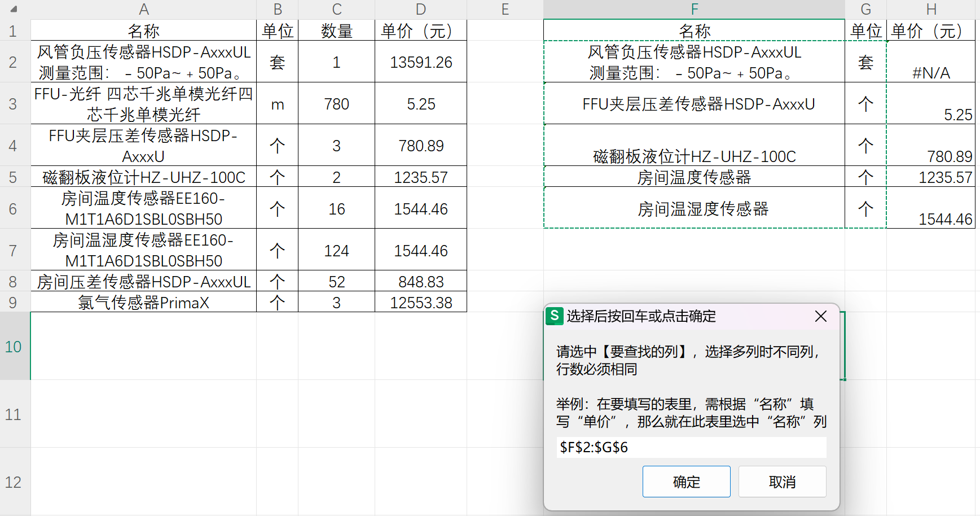Select the 氯气传感器PrimaX cell
The height and width of the screenshot is (516, 980).
click(144, 302)
